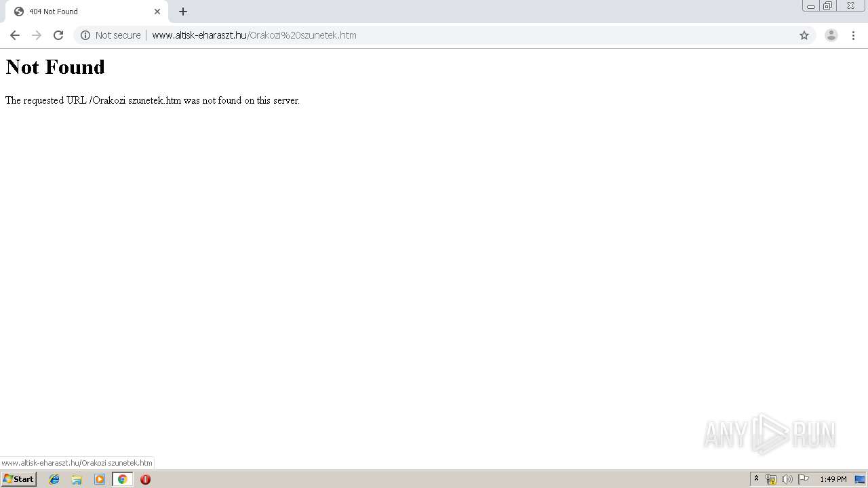
Task: Close the Chrome window
Action: (x=850, y=6)
